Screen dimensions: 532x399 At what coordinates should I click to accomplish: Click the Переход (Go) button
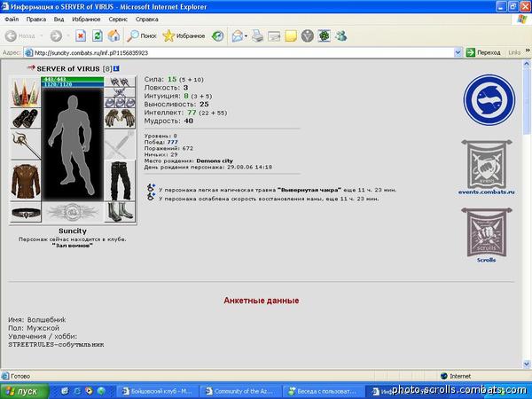483,52
